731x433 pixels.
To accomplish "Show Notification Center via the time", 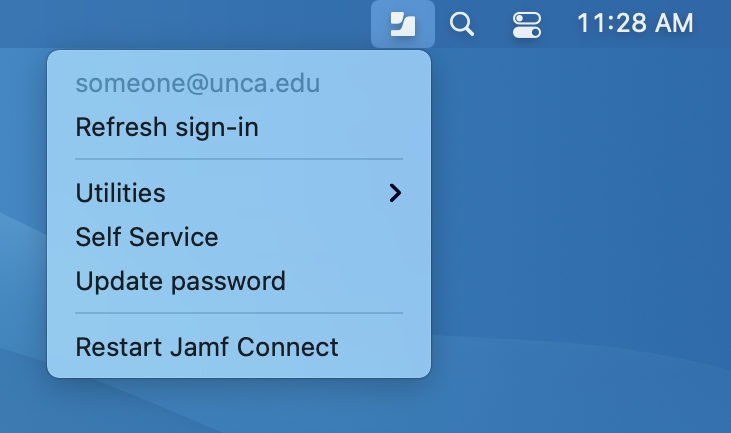I will click(x=635, y=24).
